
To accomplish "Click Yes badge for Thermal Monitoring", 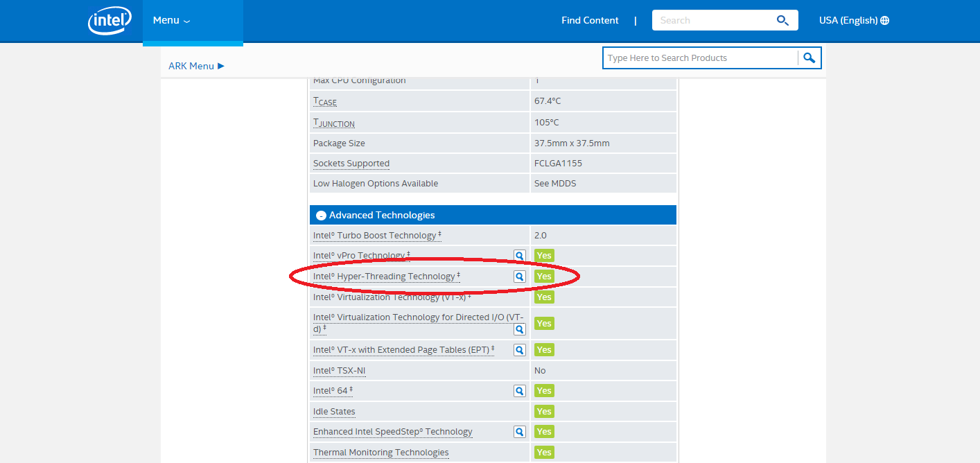I will tap(544, 453).
